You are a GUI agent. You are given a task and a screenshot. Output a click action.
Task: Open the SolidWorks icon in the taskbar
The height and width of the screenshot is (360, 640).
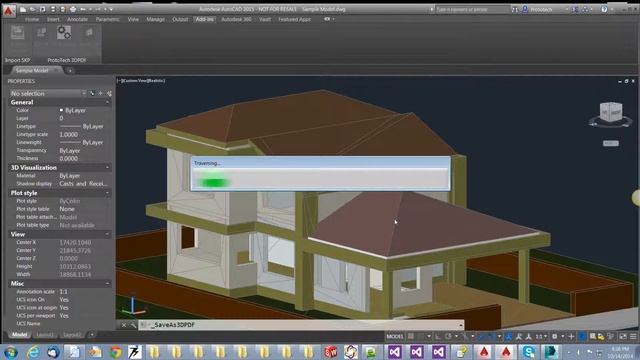click(331, 351)
